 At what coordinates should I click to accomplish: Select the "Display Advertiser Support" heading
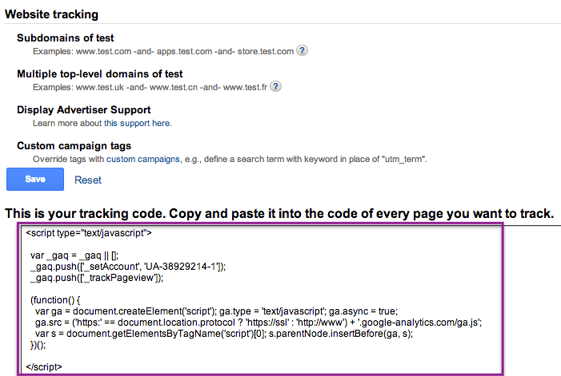[x=84, y=110]
